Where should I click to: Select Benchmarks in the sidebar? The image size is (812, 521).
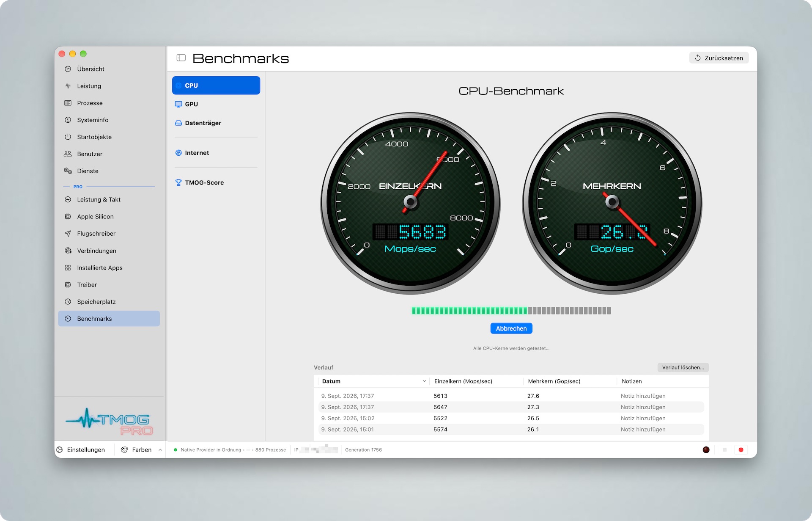(109, 319)
